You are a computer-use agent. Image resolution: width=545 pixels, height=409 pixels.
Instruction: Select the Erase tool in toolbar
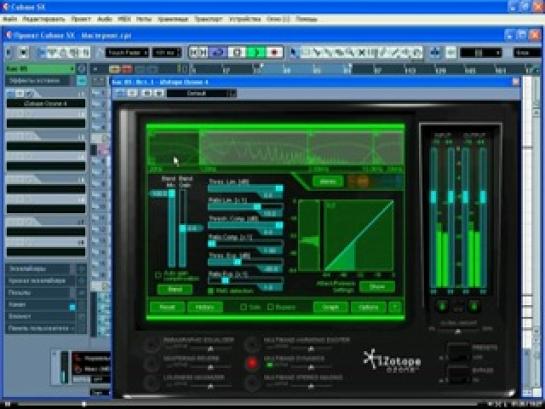339,52
